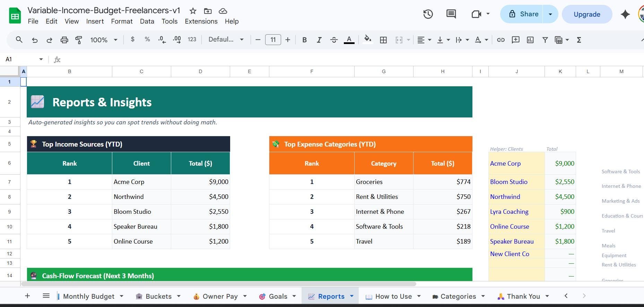Image resolution: width=644 pixels, height=307 pixels.
Task: Insert a chart
Action: [530, 40]
